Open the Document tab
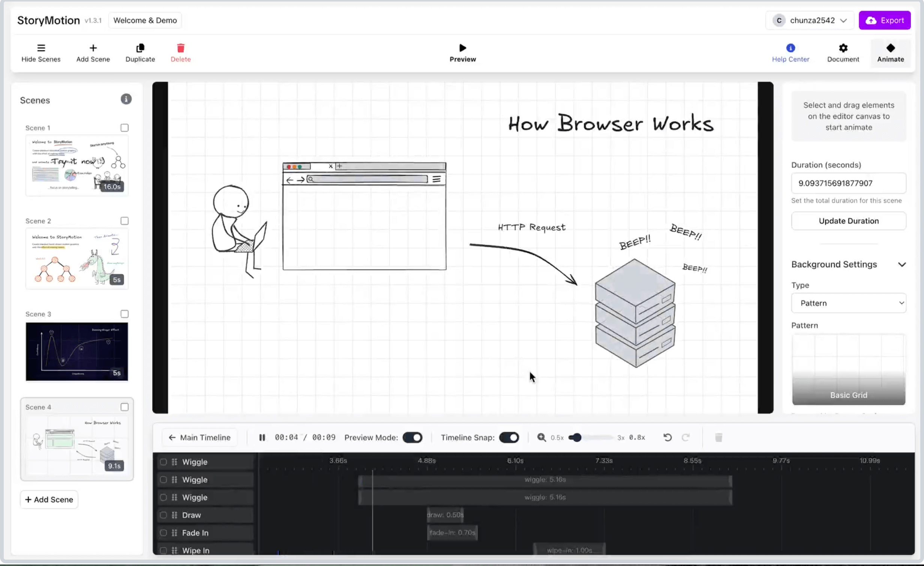The width and height of the screenshot is (924, 566). (x=843, y=53)
